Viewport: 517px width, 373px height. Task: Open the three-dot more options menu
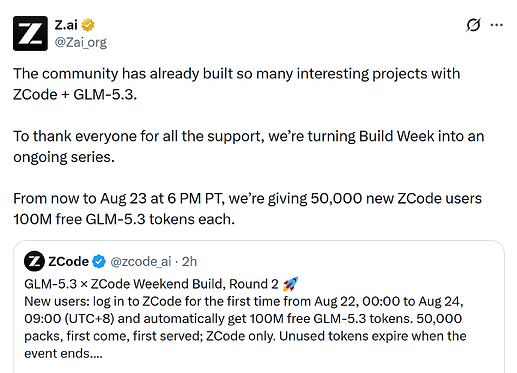tap(497, 25)
